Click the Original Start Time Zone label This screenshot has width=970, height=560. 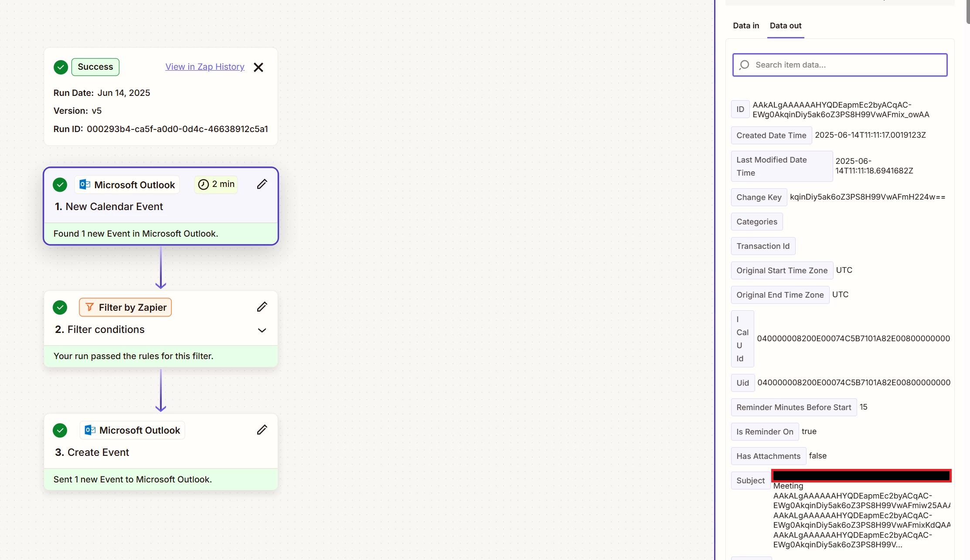782,271
